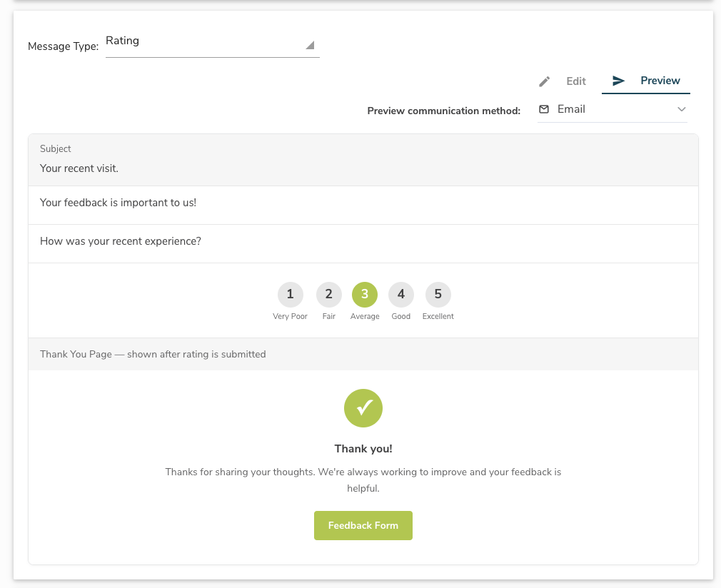Select rating 3 Average

pyautogui.click(x=365, y=294)
